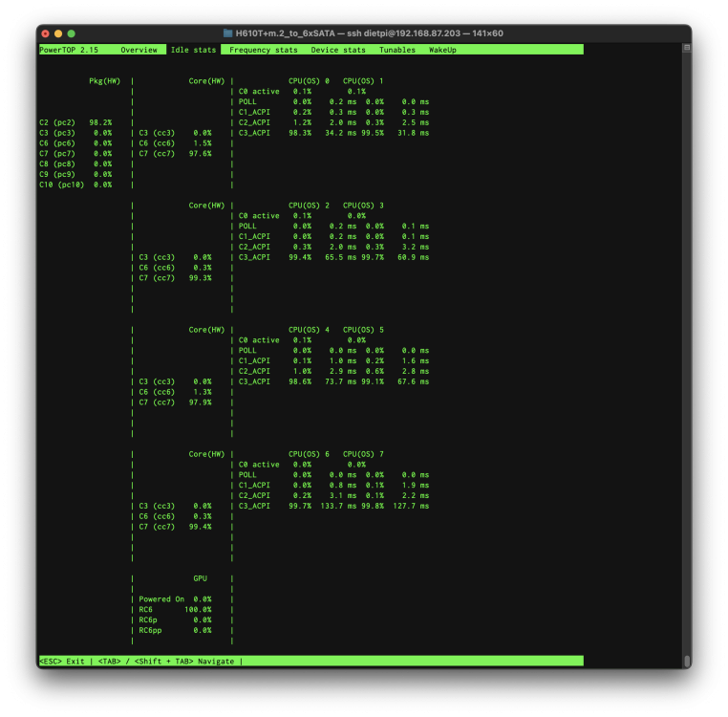Click the C7 (cc7) 97.6% core row
728x717 pixels.
pyautogui.click(x=175, y=153)
